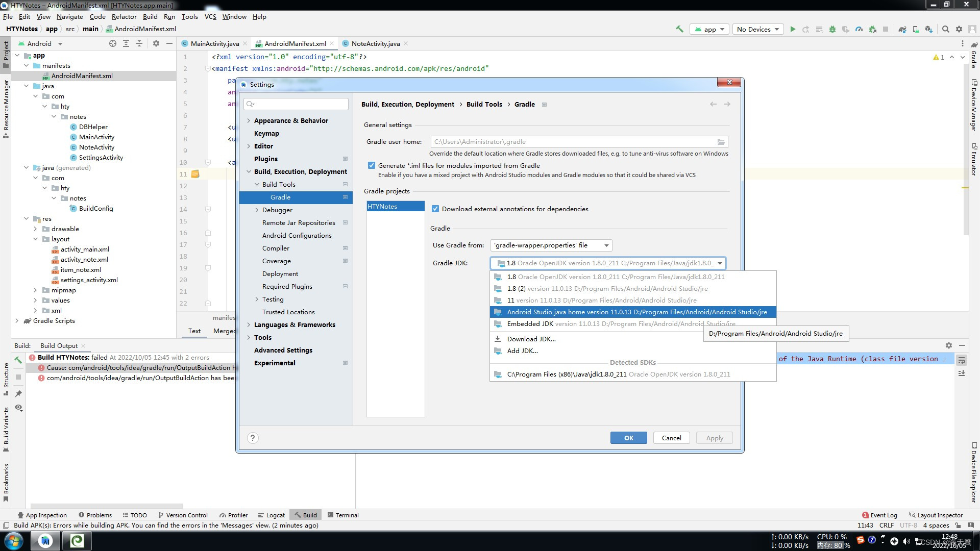Expand the mipmap folder
Image resolution: width=980 pixels, height=551 pixels.
tap(35, 290)
